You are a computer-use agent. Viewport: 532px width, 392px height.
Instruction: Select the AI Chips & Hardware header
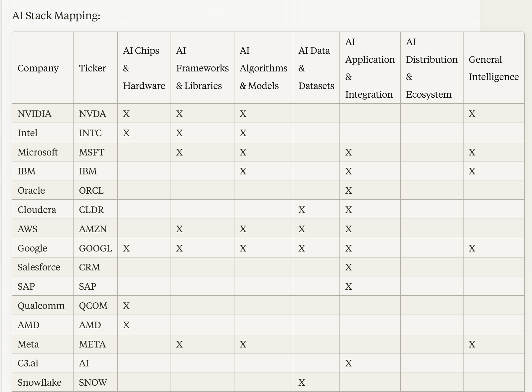pos(144,68)
